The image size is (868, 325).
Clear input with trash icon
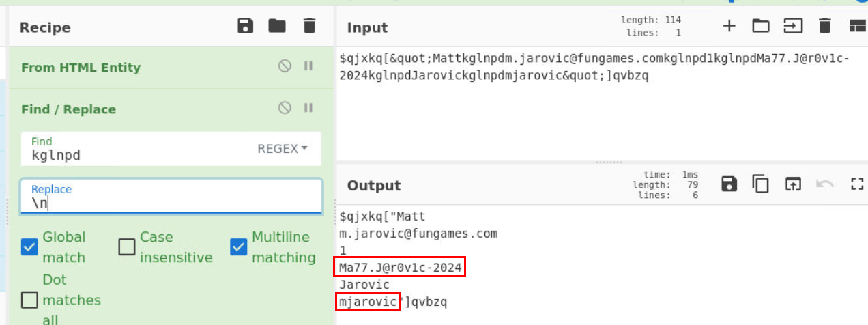pyautogui.click(x=824, y=27)
